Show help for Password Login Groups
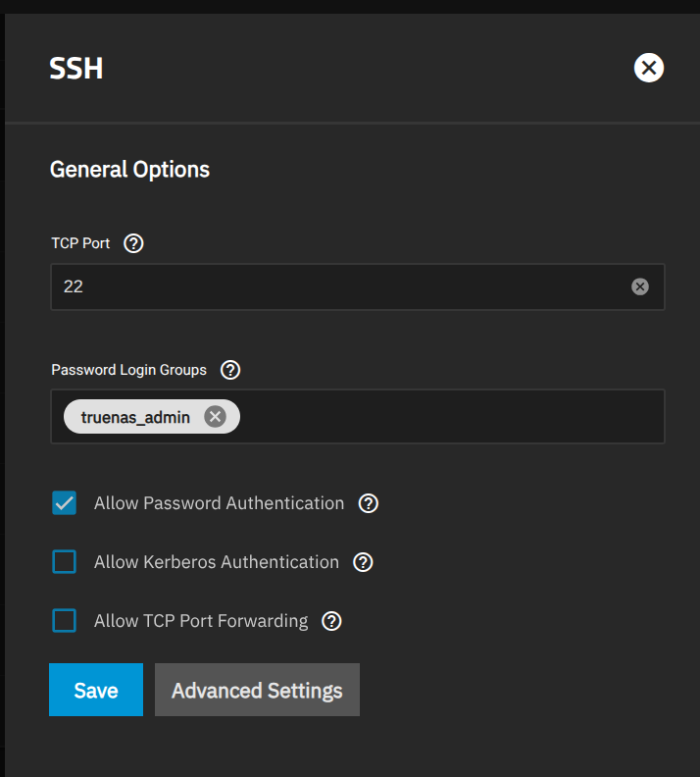This screenshot has height=777, width=700. tap(230, 370)
